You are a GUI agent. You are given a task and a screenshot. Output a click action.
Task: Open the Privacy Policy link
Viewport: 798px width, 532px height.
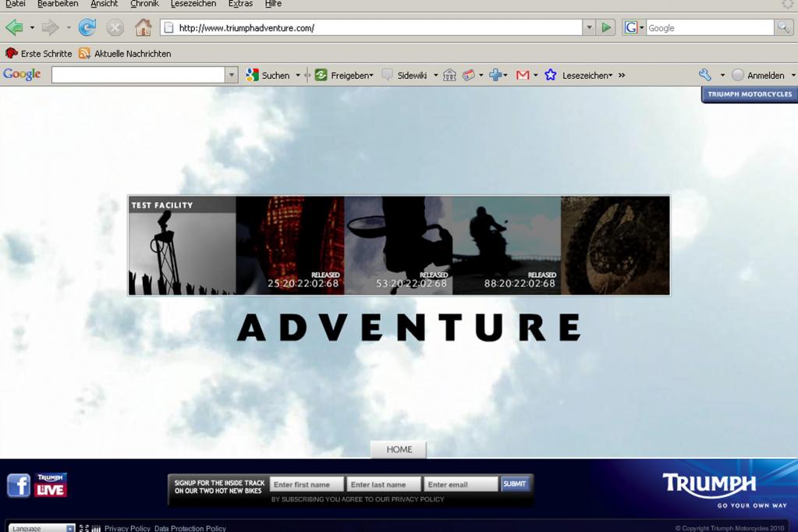[x=127, y=528]
